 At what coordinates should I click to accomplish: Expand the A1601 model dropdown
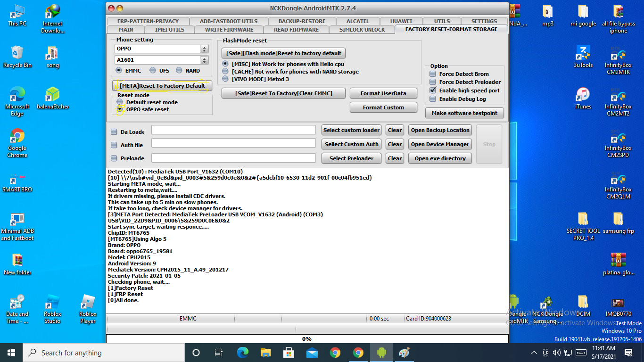[x=204, y=60]
